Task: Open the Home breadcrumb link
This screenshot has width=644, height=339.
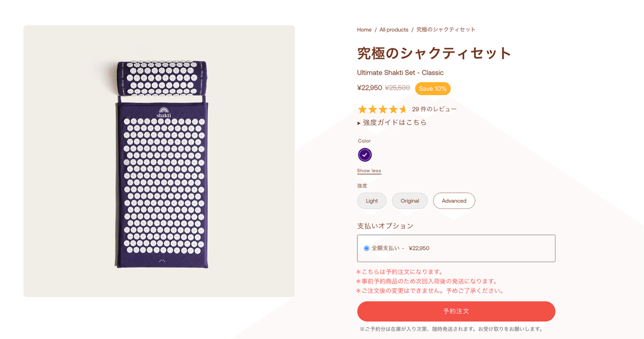Action: (364, 30)
